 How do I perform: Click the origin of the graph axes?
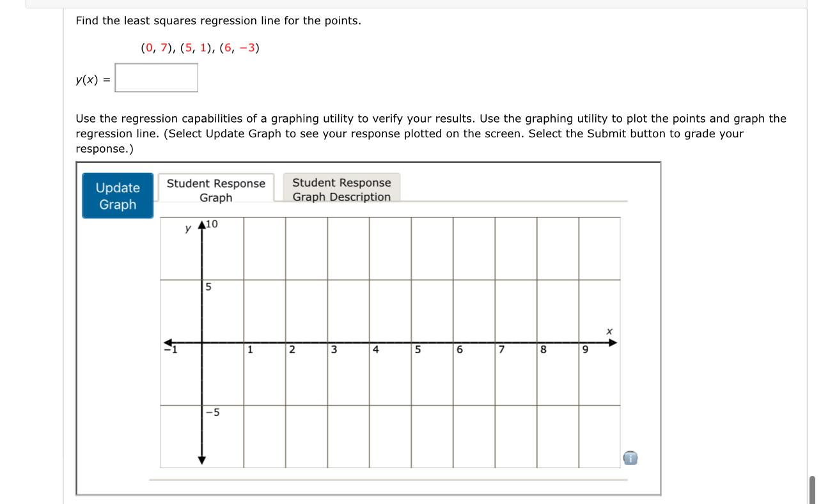[x=202, y=342]
